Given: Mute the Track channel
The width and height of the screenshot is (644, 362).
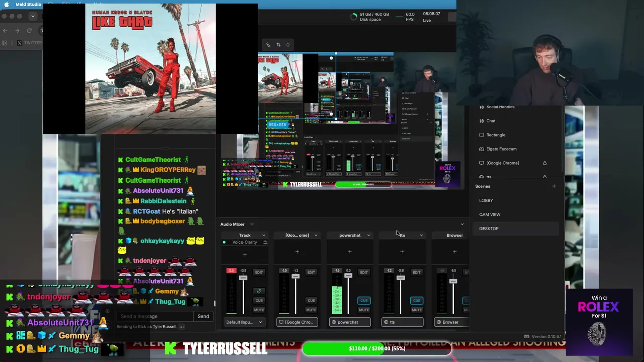Looking at the screenshot, I should (x=259, y=310).
